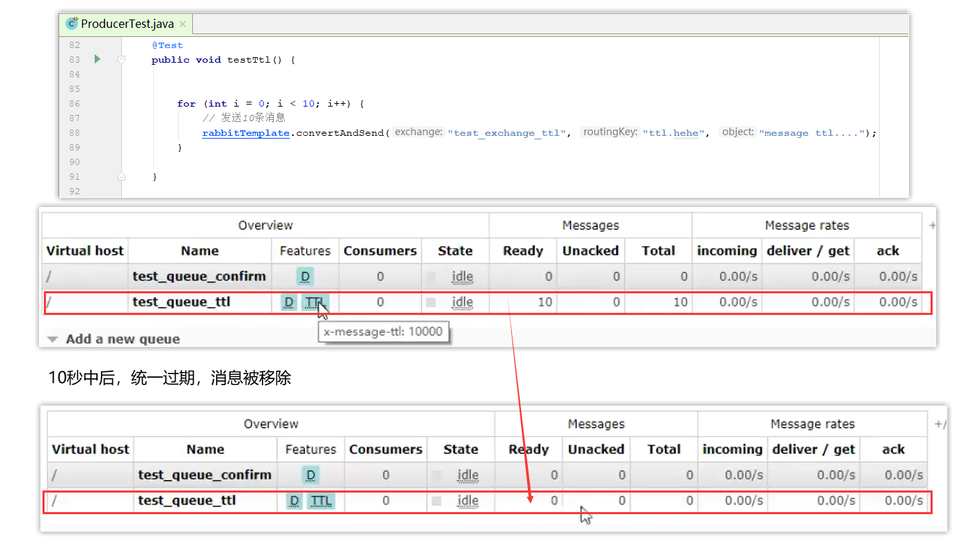Viewport: 980px width, 549px height.
Task: Collapse testTtl method fold marker at line 83
Action: pos(121,60)
